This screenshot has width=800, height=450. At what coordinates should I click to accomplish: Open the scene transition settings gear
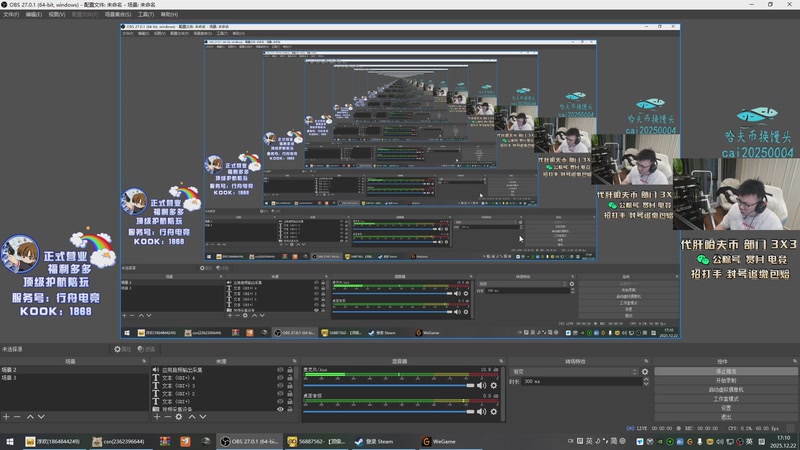coord(645,371)
